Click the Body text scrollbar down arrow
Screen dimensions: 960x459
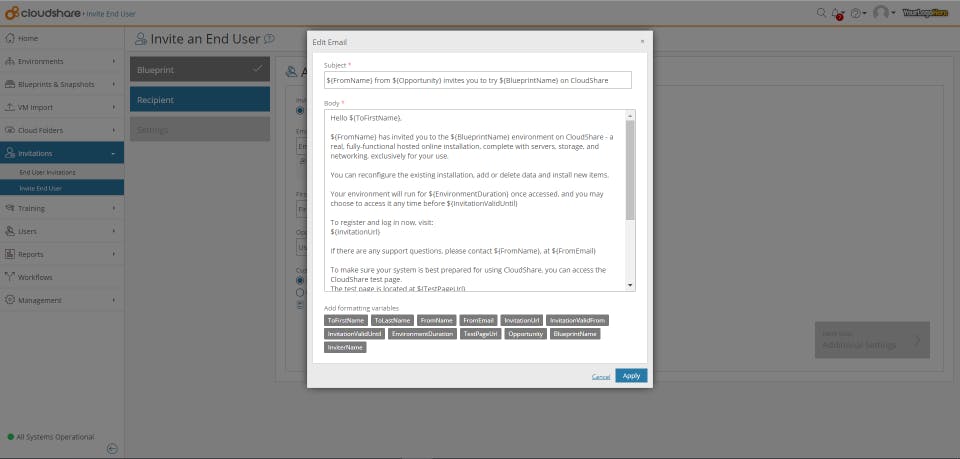pyautogui.click(x=630, y=285)
